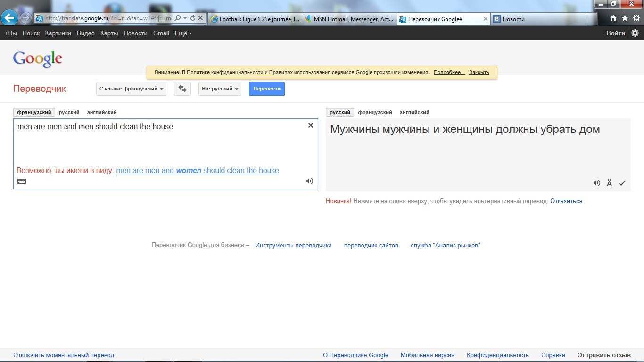644x362 pixels.
Task: Click the Google logo
Action: tap(38, 59)
